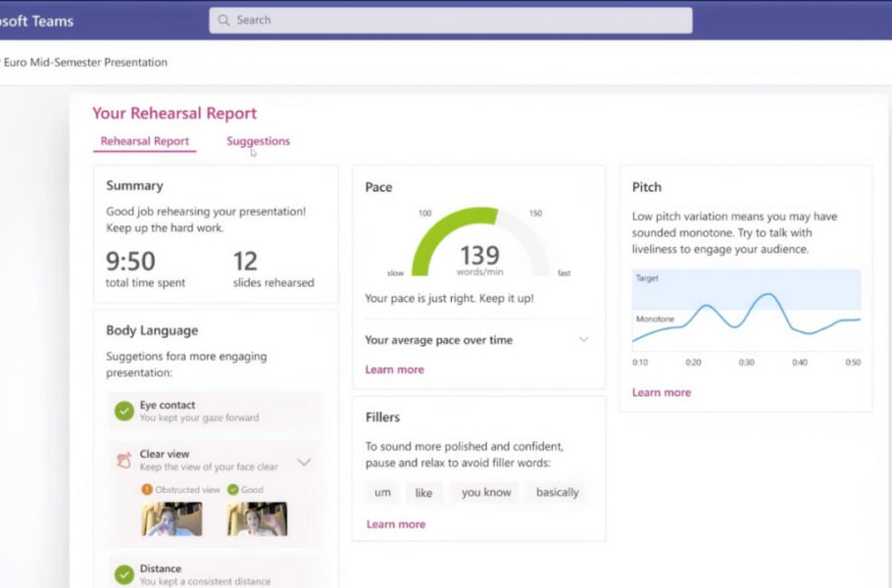Click the Distance green checkmark icon
The image size is (892, 588).
click(x=124, y=574)
